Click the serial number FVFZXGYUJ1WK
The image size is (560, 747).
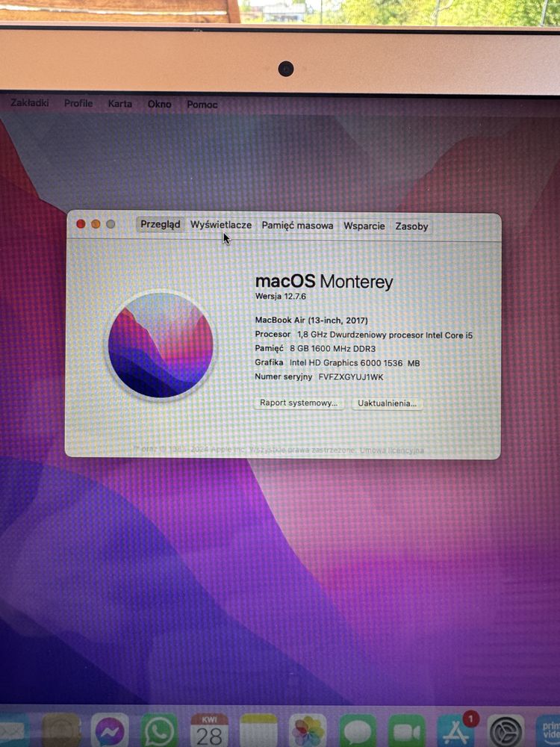pyautogui.click(x=351, y=376)
